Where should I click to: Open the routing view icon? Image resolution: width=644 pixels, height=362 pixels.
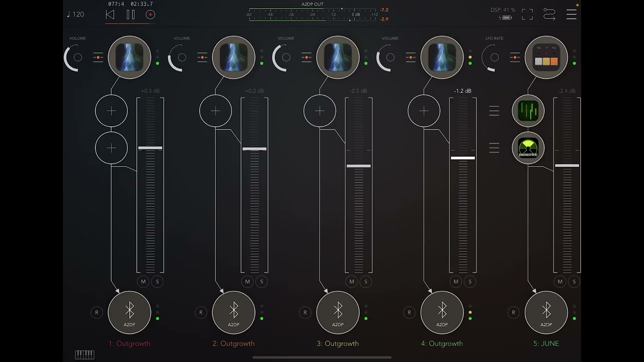coord(549,15)
